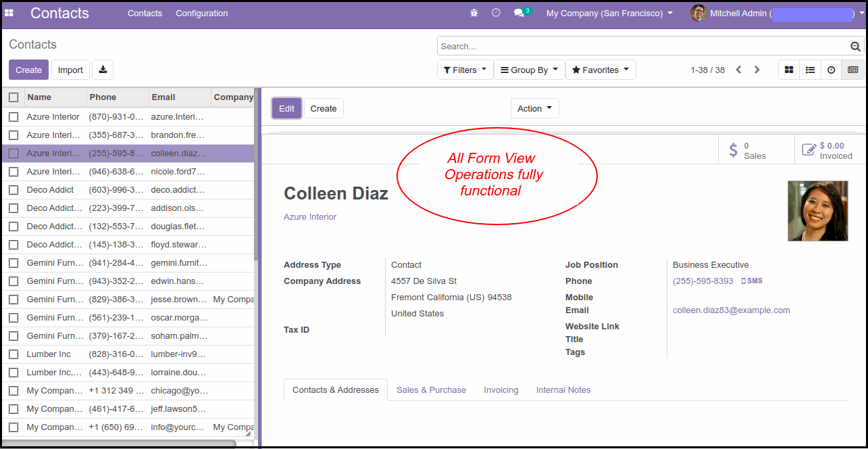Image resolution: width=868 pixels, height=449 pixels.
Task: Open the Favorites dropdown
Action: [x=601, y=70]
